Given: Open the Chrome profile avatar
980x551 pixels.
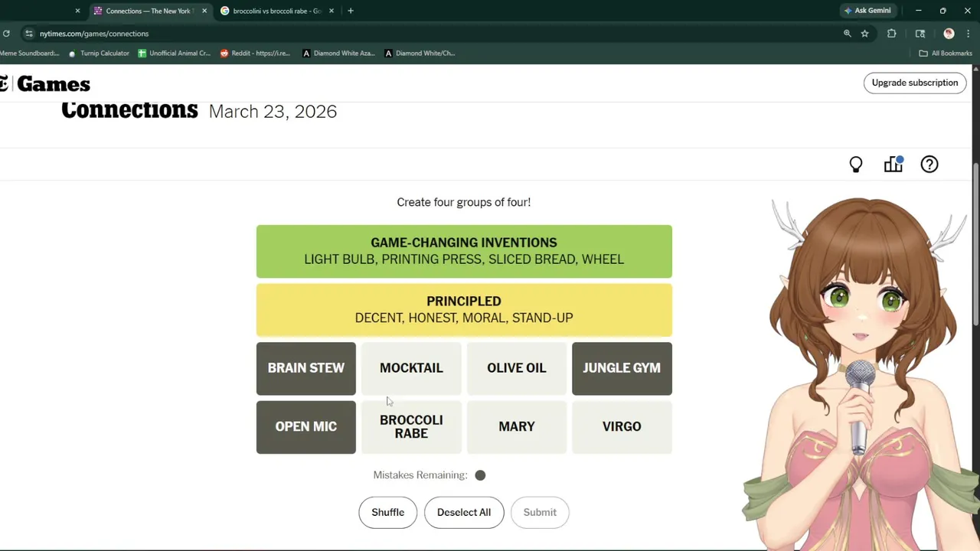Looking at the screenshot, I should pos(949,34).
